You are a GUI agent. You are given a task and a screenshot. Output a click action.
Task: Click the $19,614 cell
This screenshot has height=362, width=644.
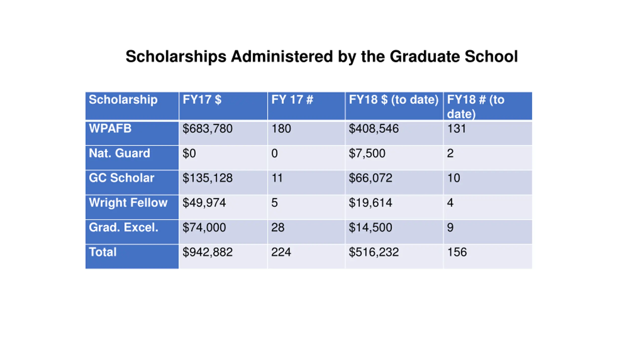(394, 207)
